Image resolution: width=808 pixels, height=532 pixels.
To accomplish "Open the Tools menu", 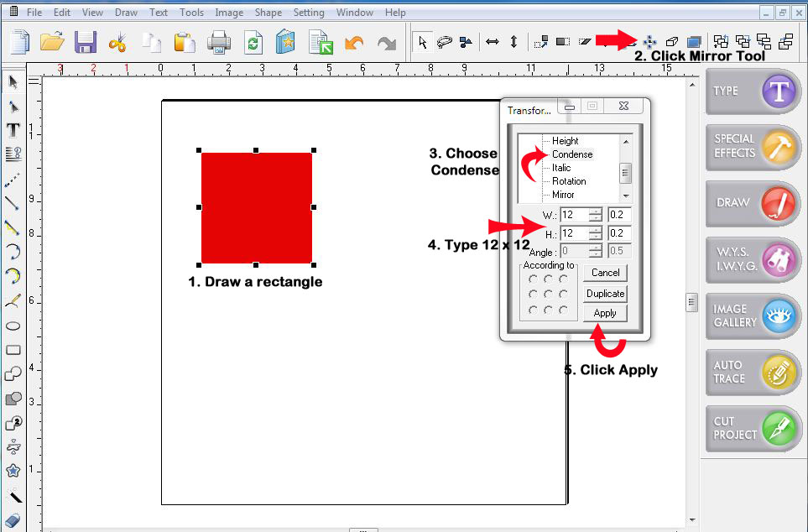I will (x=191, y=13).
